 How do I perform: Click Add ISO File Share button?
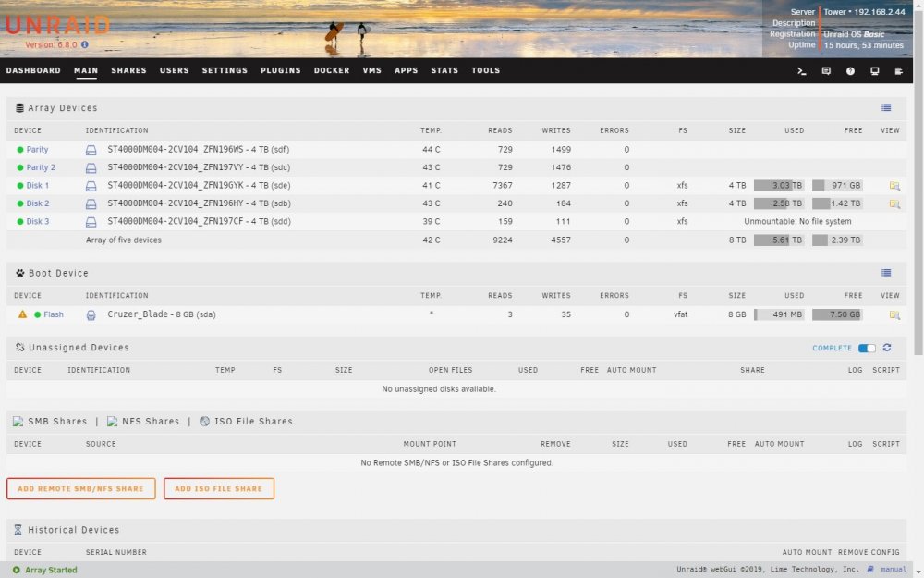pyautogui.click(x=219, y=489)
